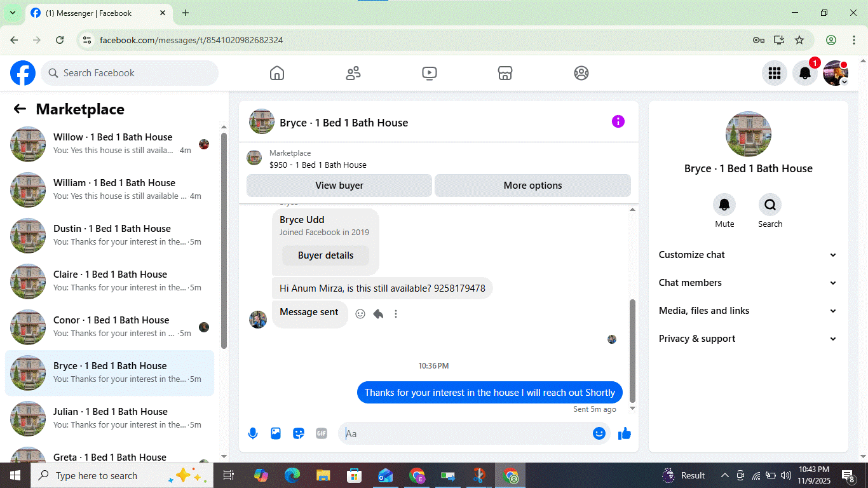Open File Explorer from the taskbar
The image size is (868, 488).
pos(323,475)
